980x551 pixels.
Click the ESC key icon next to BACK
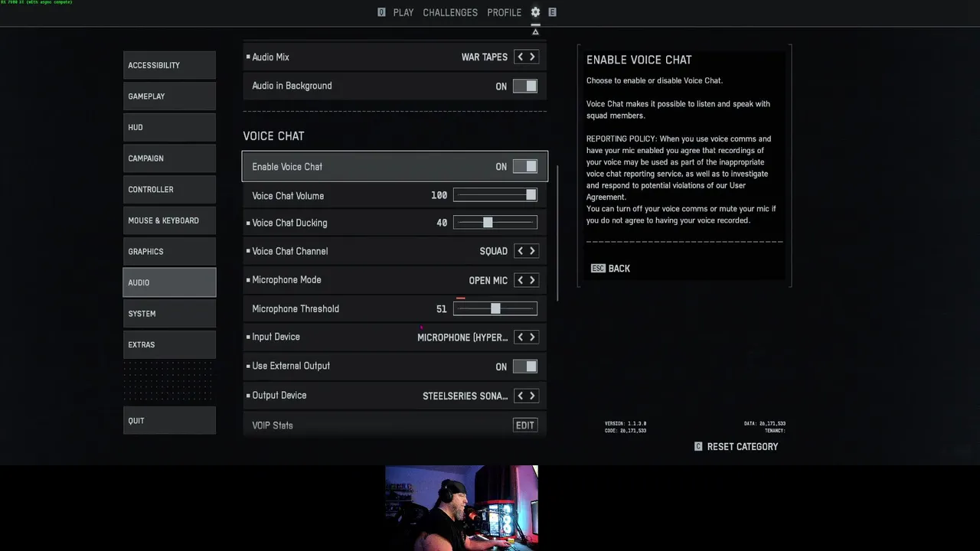(x=598, y=269)
